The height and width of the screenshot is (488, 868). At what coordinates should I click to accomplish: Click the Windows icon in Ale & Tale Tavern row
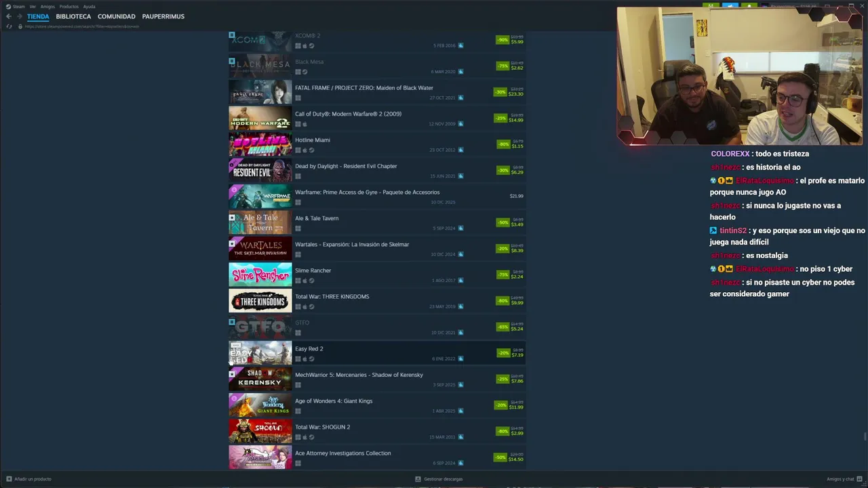(298, 228)
